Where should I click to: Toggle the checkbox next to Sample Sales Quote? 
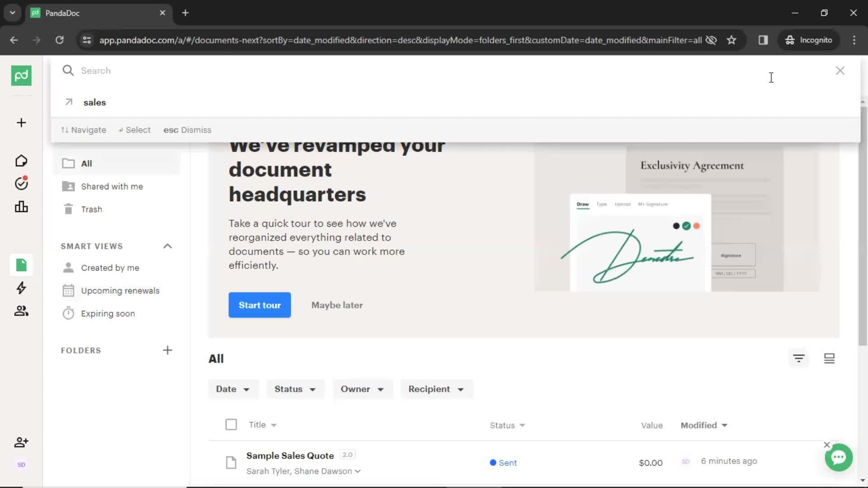click(231, 462)
